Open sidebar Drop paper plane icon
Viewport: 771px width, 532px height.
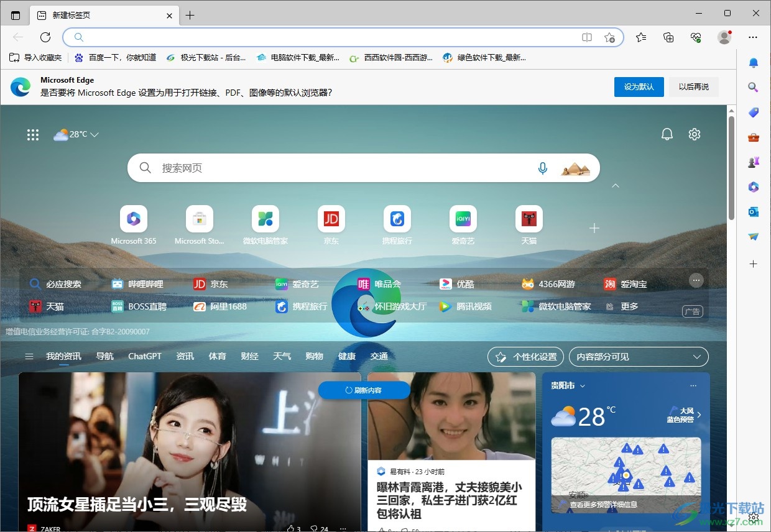754,237
